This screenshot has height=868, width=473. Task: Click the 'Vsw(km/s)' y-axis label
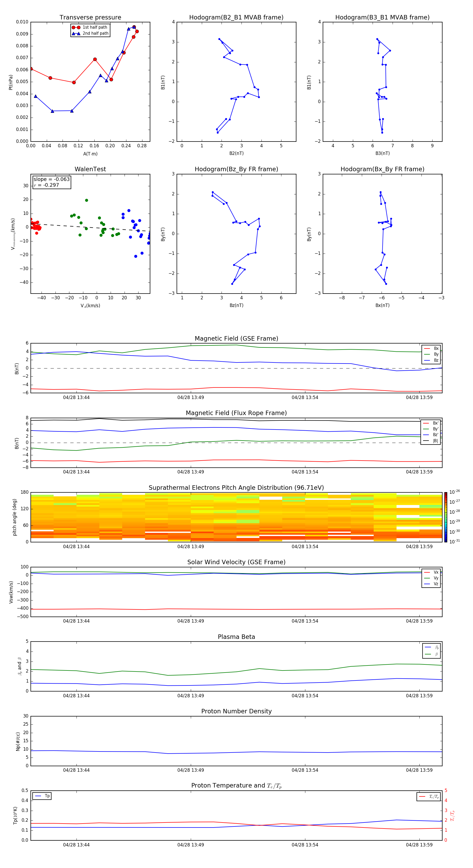(11, 592)
